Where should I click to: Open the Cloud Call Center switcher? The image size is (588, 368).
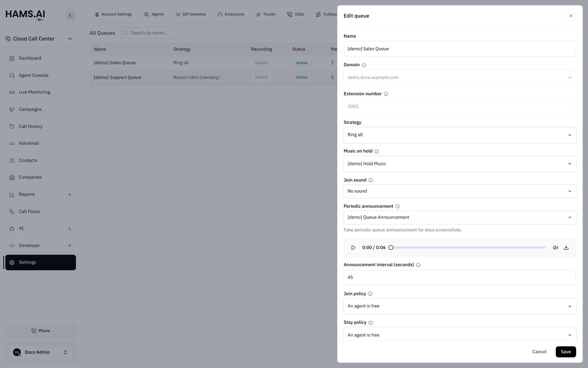pos(39,39)
